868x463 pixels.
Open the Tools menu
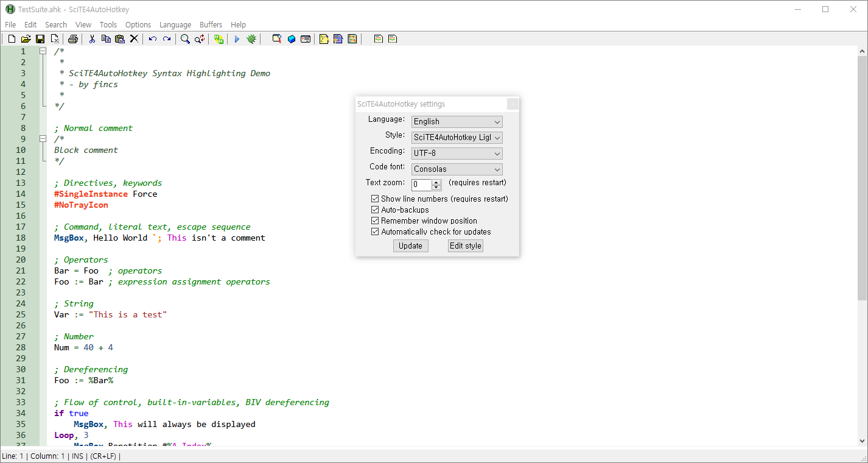pyautogui.click(x=108, y=25)
